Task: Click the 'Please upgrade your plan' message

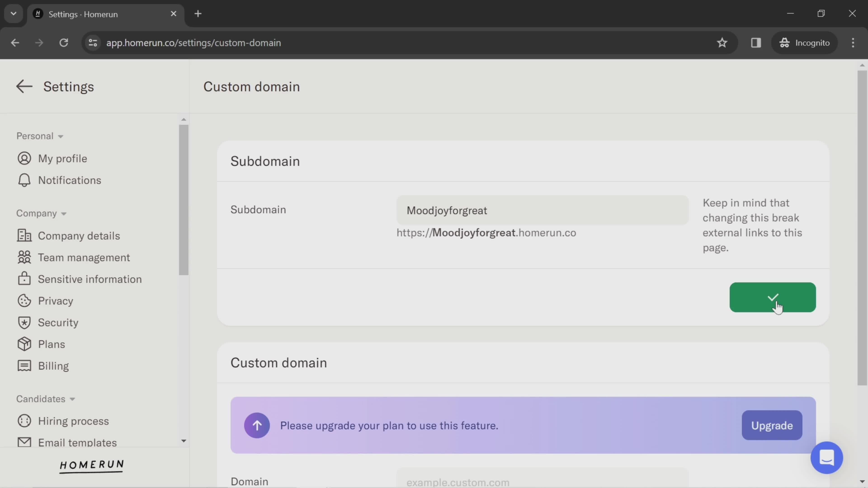Action: 389,425
